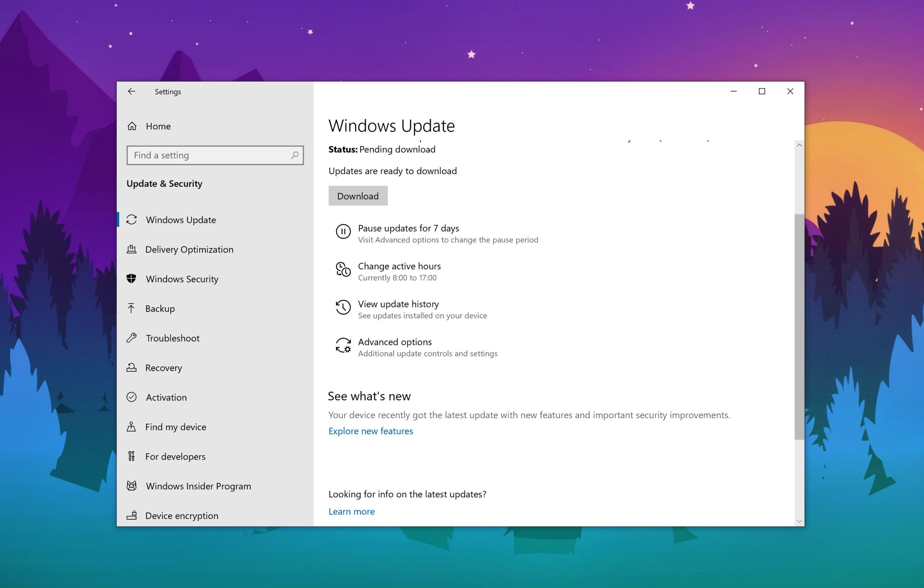Click the Windows Insider Program cat icon
924x588 pixels.
132,486
